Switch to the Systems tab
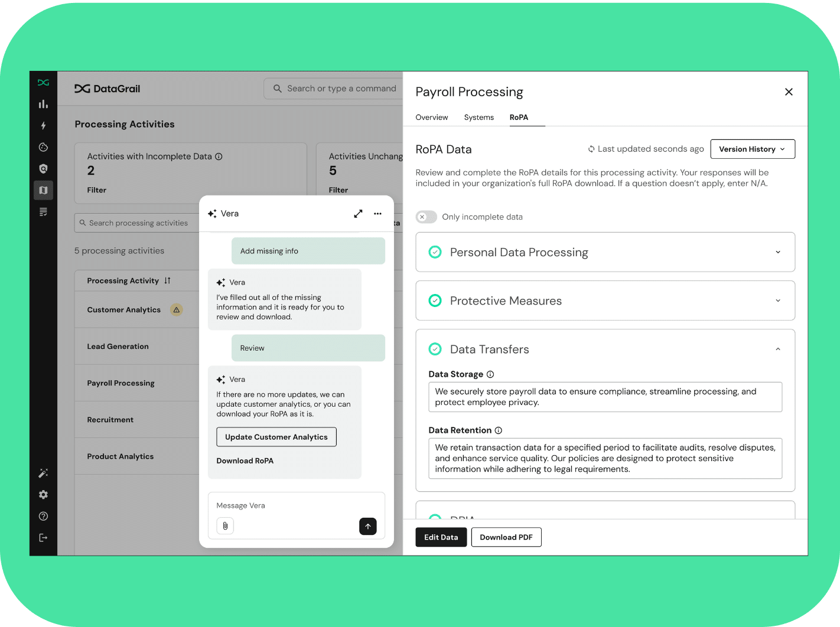 click(x=478, y=117)
